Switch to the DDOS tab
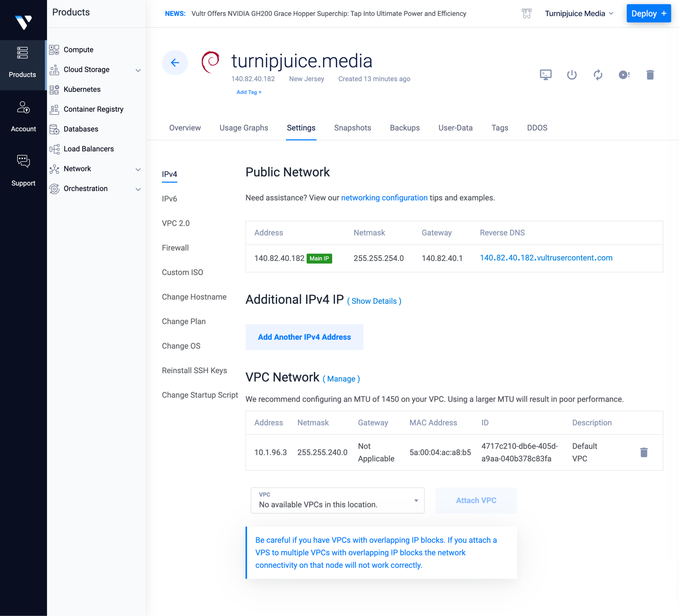This screenshot has width=679, height=616. 536,127
